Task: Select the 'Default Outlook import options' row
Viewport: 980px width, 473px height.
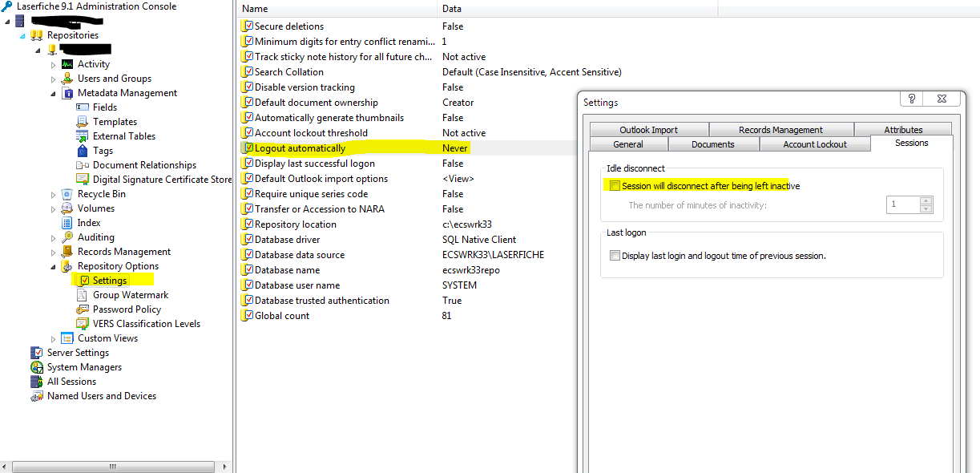Action: (407, 179)
